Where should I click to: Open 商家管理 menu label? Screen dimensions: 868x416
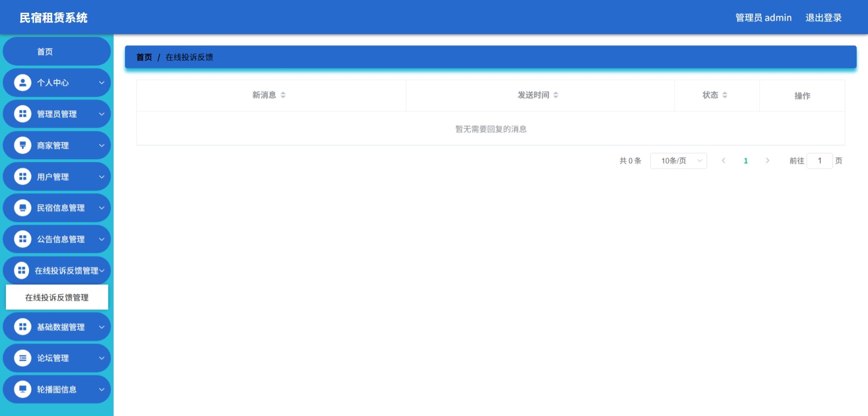pyautogui.click(x=53, y=145)
